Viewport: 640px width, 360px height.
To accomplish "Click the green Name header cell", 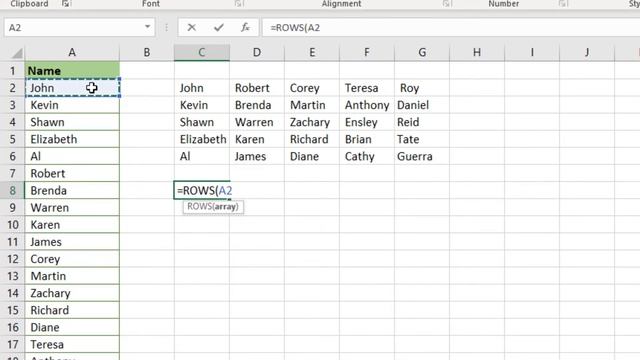I will (x=72, y=71).
